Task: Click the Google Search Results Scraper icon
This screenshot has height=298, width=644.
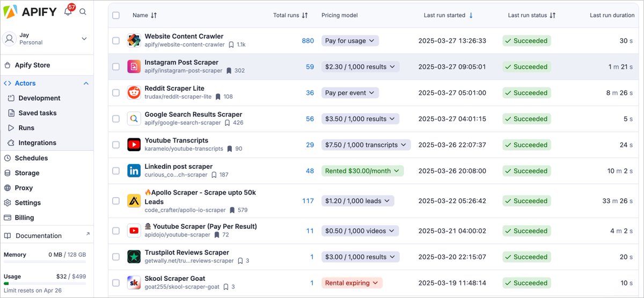Action: tap(134, 118)
